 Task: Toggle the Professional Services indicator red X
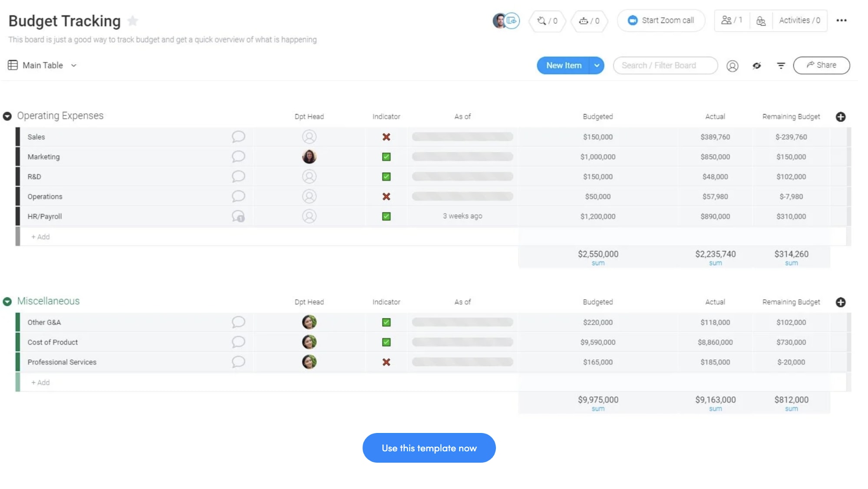[x=386, y=361]
